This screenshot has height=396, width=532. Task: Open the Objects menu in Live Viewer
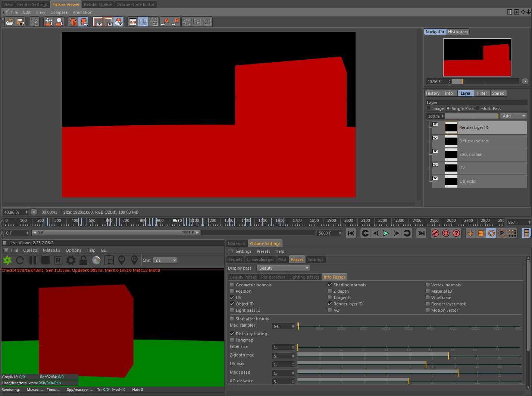[x=30, y=250]
